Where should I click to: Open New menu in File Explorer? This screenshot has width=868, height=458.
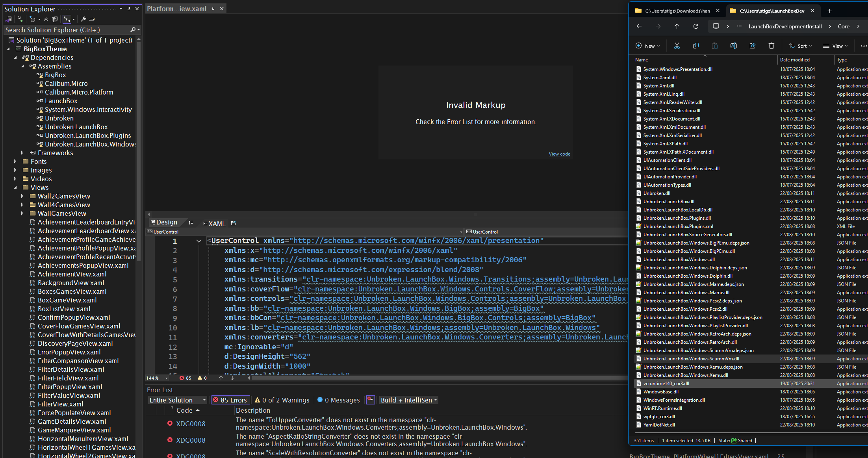pos(648,46)
